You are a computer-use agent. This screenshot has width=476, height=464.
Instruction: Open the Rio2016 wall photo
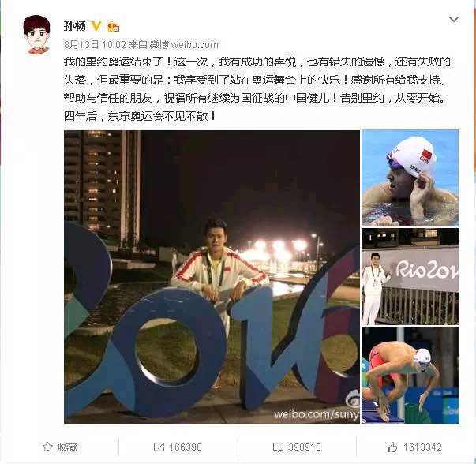(x=410, y=277)
